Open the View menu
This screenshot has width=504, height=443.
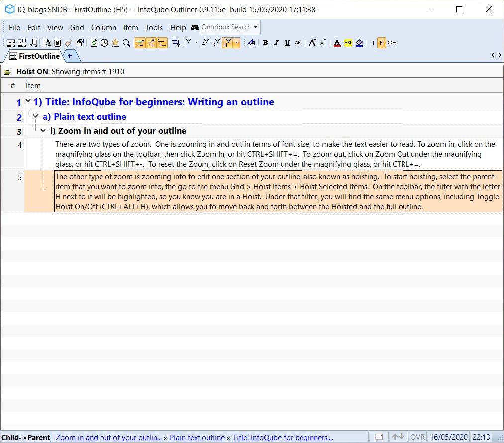point(55,28)
